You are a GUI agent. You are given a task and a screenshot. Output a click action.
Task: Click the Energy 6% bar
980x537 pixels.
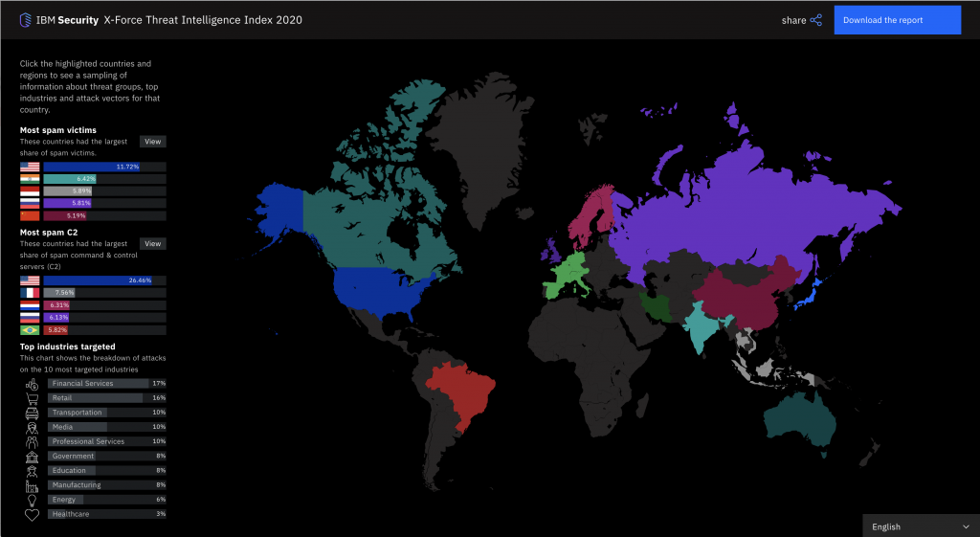[106, 500]
